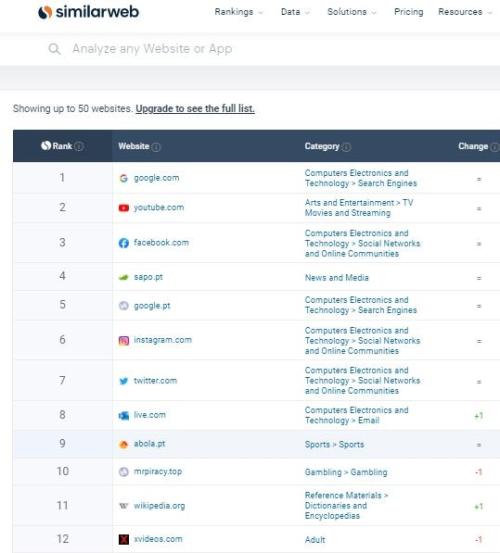Click the info icon next to Rank
The width and height of the screenshot is (500, 553).
click(79, 146)
